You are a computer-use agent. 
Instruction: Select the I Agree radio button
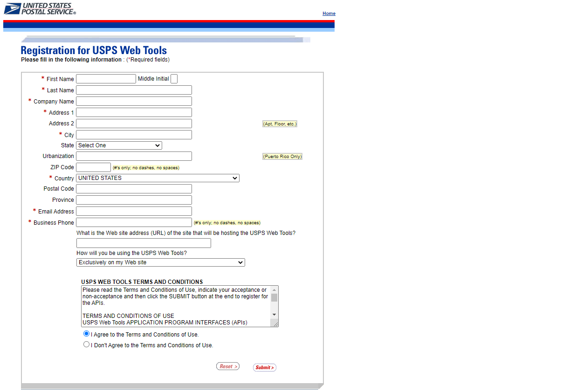86,333
